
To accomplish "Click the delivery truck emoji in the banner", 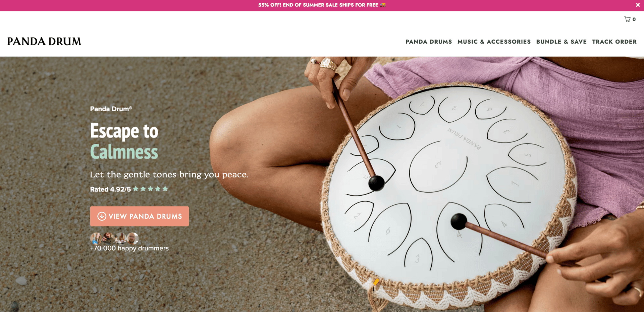I will point(383,5).
